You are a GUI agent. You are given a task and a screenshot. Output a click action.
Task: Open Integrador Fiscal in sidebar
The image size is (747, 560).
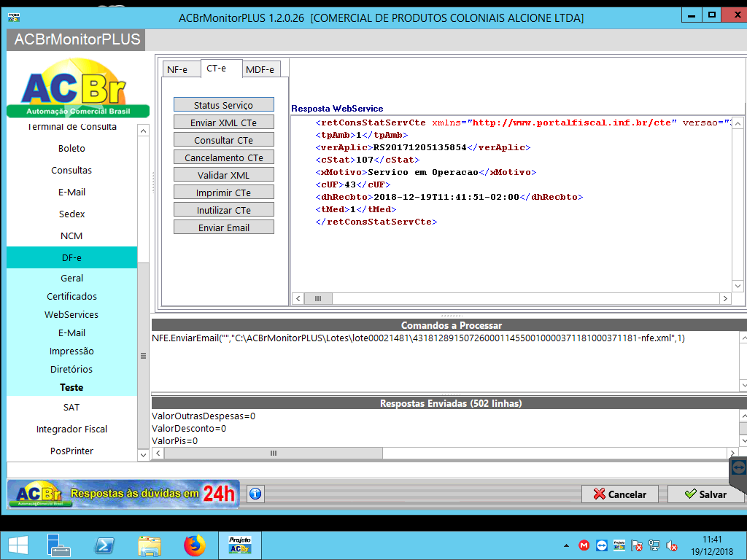pos(72,429)
